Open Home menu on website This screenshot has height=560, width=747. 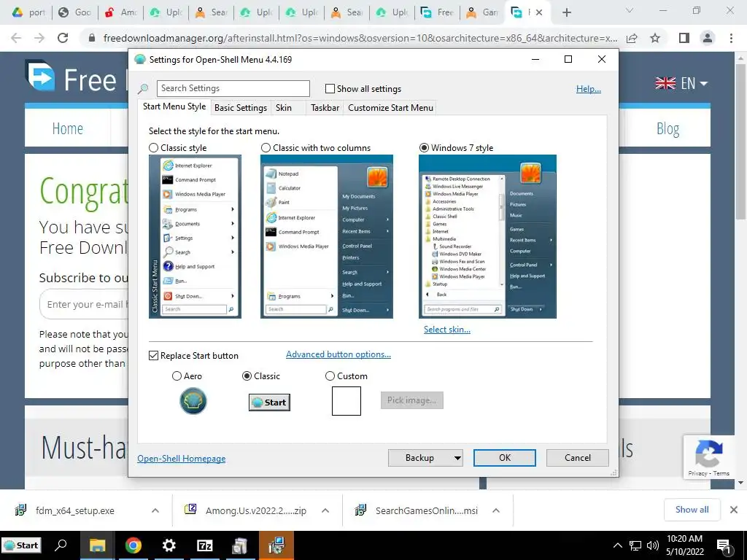(x=68, y=128)
